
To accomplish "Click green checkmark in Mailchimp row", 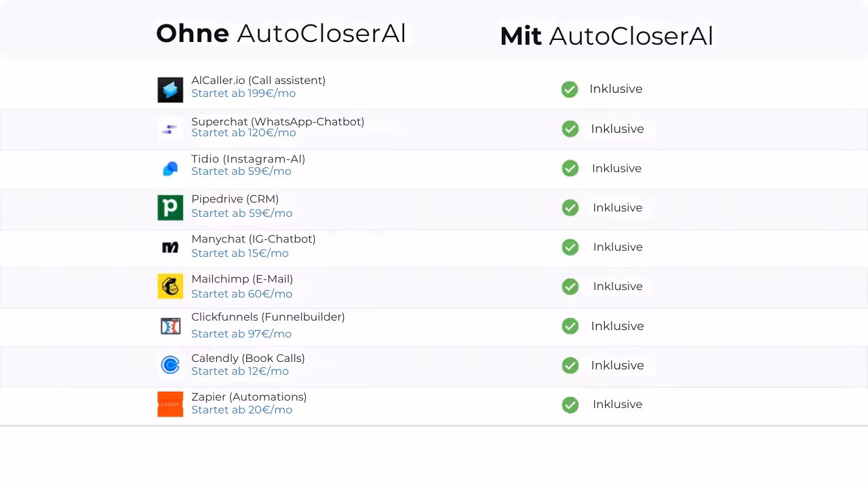I will (570, 287).
